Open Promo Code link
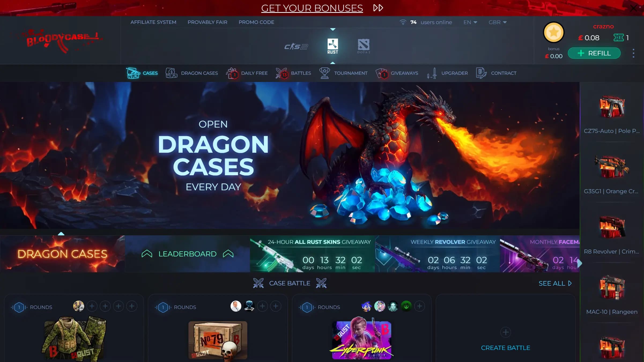The image size is (644, 362). tap(256, 22)
